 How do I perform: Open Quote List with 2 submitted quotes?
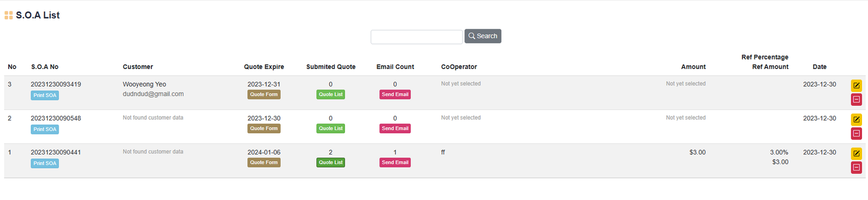pos(330,163)
